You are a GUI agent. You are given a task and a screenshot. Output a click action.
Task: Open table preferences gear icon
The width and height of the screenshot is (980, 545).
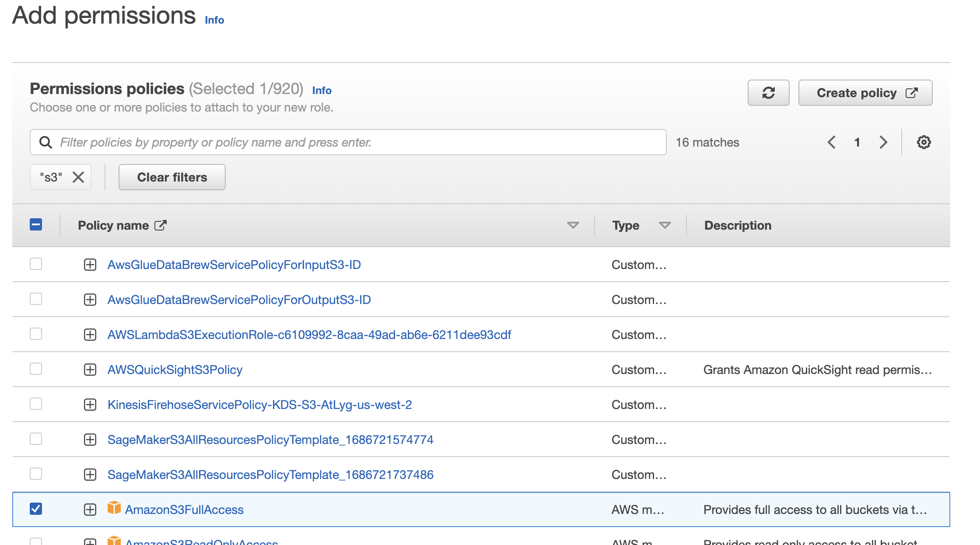(x=924, y=142)
